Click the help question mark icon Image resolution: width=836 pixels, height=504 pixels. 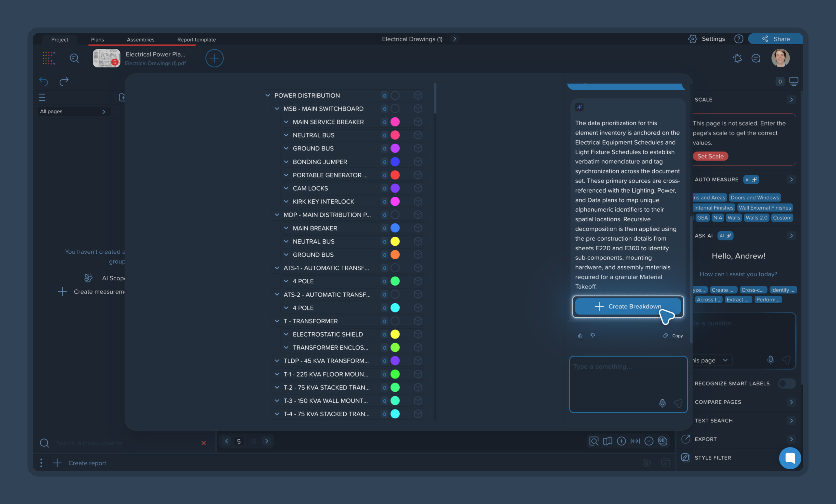tap(739, 39)
